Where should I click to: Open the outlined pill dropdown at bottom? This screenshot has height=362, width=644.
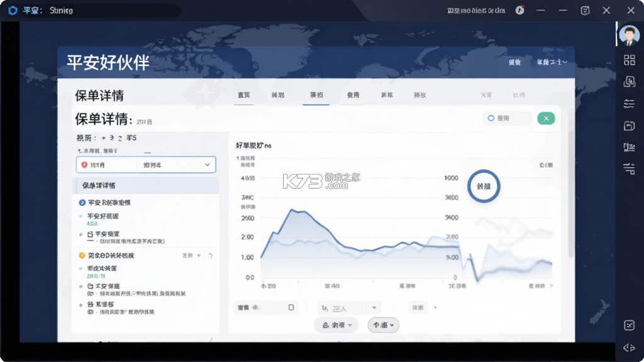tap(383, 325)
